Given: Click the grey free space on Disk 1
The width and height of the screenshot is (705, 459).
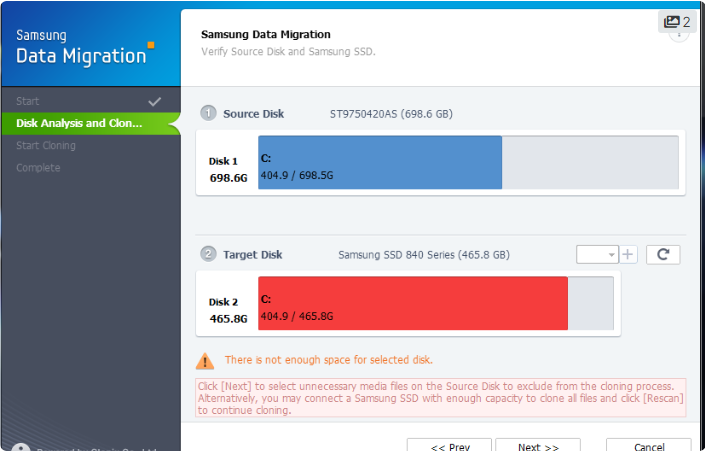Looking at the screenshot, I should (x=590, y=162).
